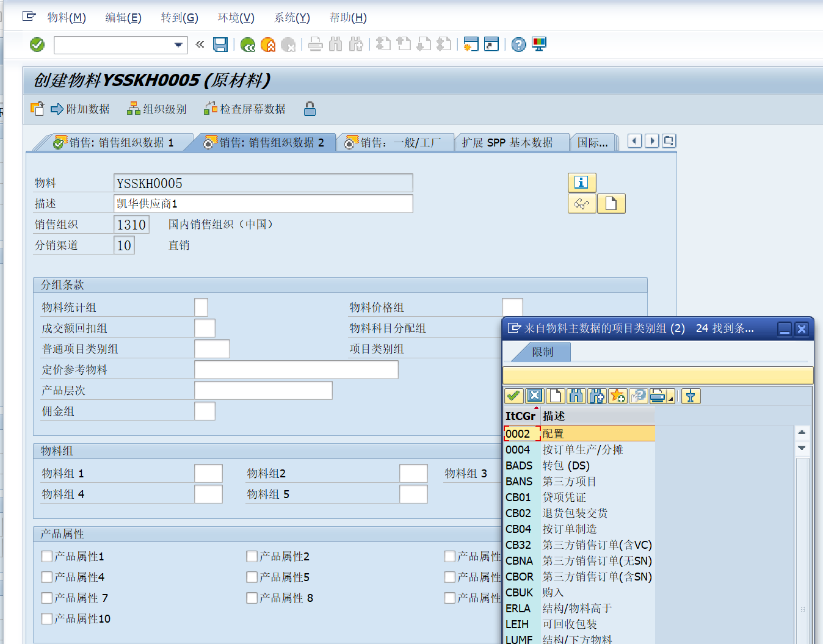Viewport: 823px width, 644px height.
Task: Toggle 产品属性 8 on
Action: tap(252, 598)
